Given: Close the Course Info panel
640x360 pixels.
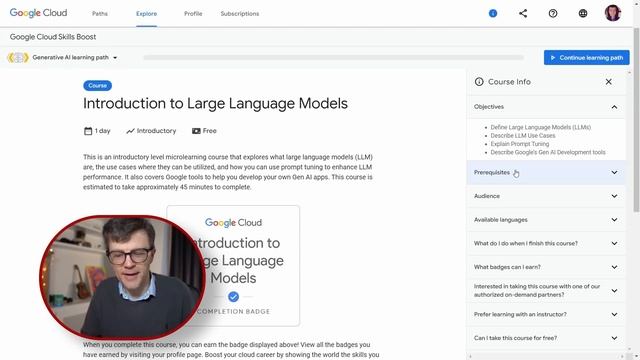Looking at the screenshot, I should (x=608, y=82).
